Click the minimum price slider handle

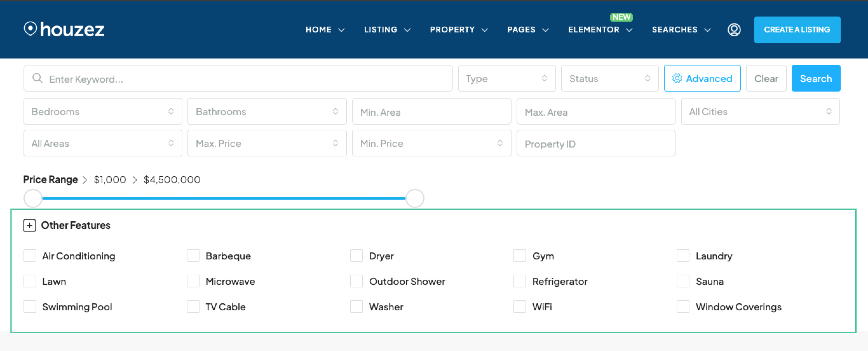[x=33, y=198]
